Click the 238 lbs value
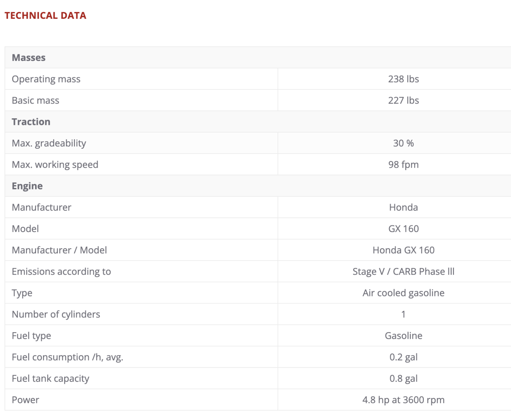The height and width of the screenshot is (420, 511). point(403,79)
